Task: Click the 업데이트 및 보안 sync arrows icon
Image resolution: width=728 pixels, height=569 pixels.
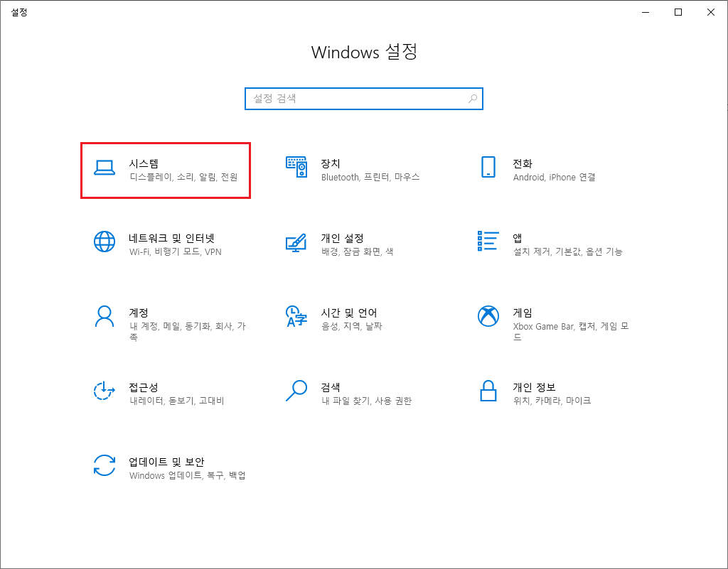Action: (105, 465)
